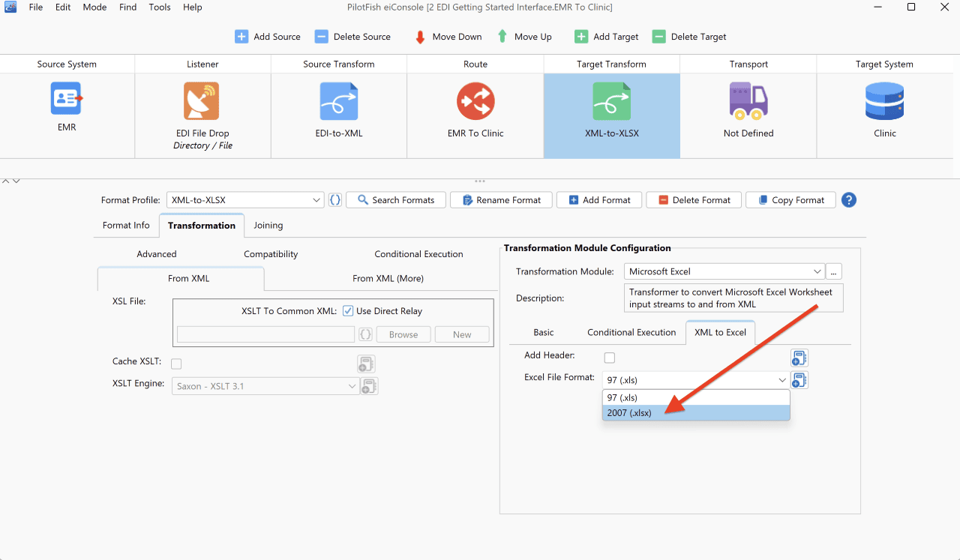
Task: Toggle the Use Direct Relay checkbox
Action: tap(348, 311)
